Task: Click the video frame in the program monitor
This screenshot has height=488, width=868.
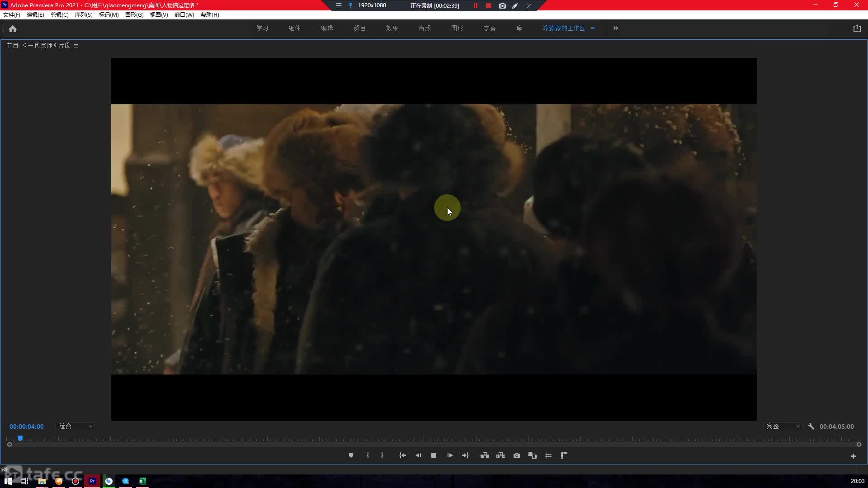Action: coord(434,239)
